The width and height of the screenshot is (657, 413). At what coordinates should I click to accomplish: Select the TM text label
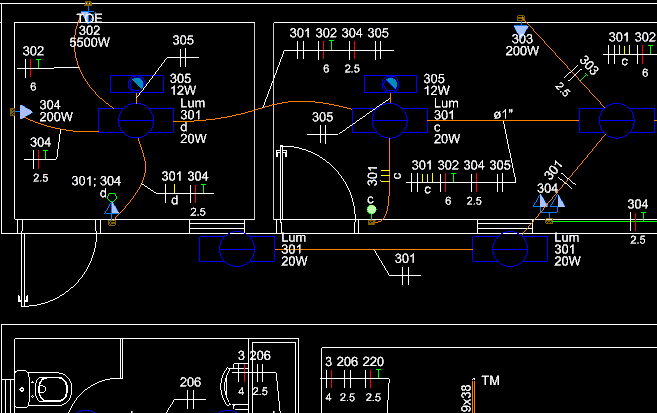pyautogui.click(x=490, y=381)
